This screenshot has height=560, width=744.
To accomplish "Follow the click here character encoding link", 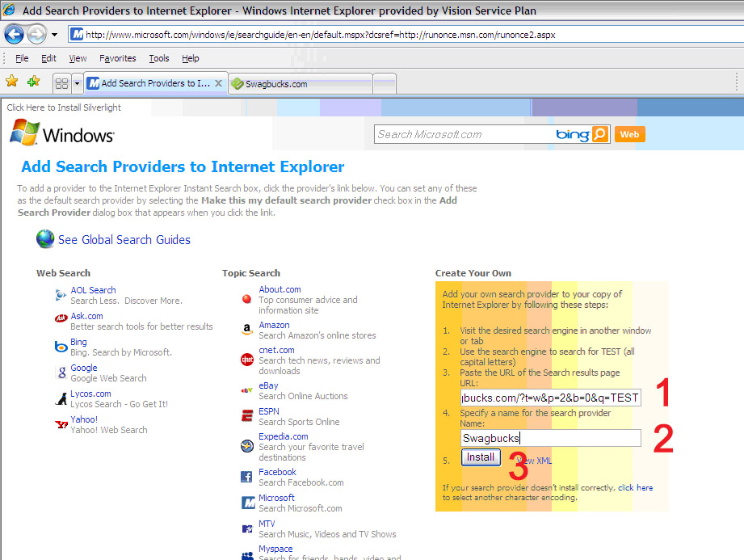I will (635, 488).
